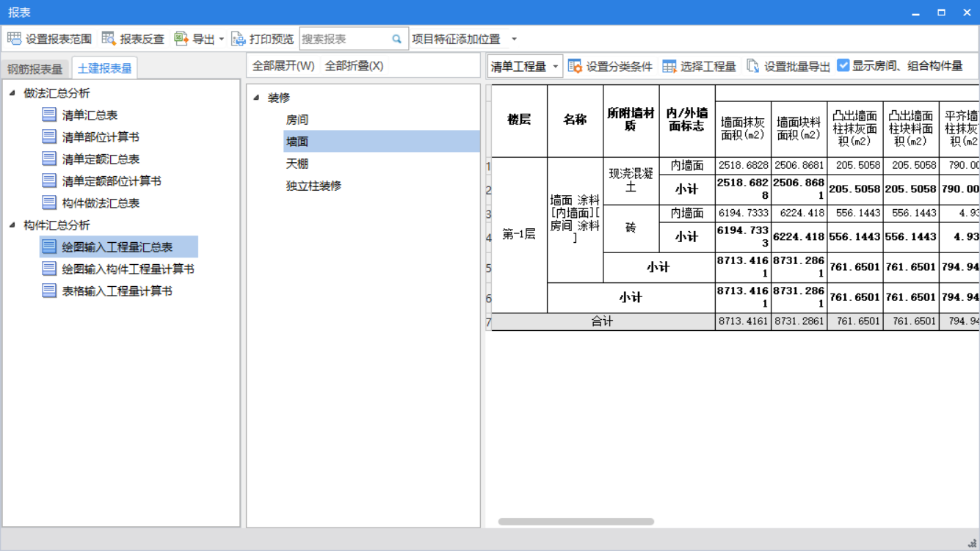The height and width of the screenshot is (551, 980).
Task: Collapse the 装修 tree node
Action: pyautogui.click(x=256, y=98)
